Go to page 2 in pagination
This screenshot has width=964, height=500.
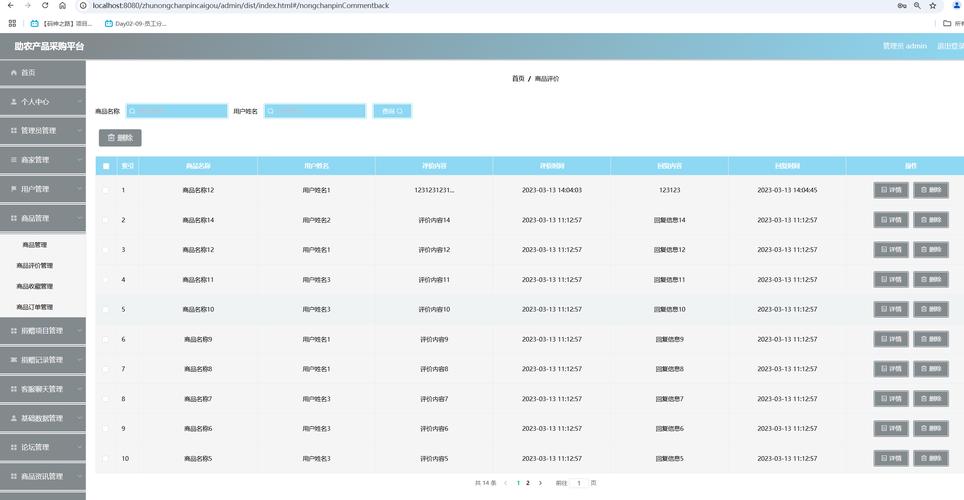528,483
